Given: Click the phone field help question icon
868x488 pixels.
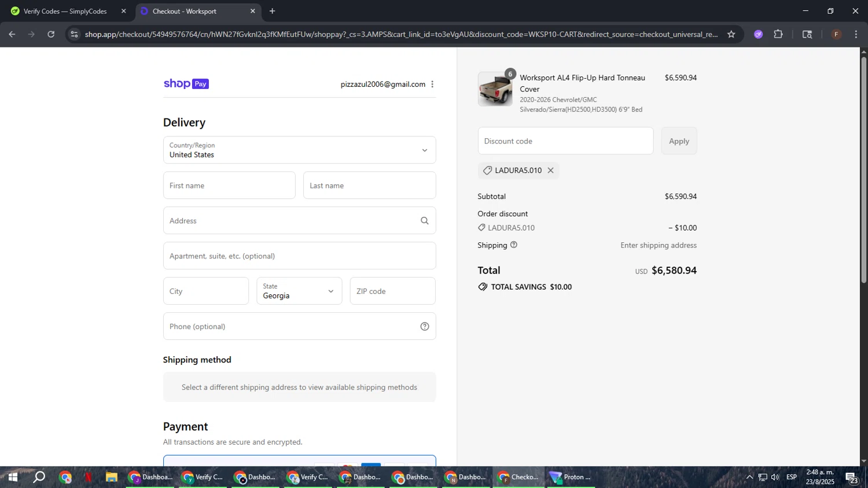Looking at the screenshot, I should point(424,327).
